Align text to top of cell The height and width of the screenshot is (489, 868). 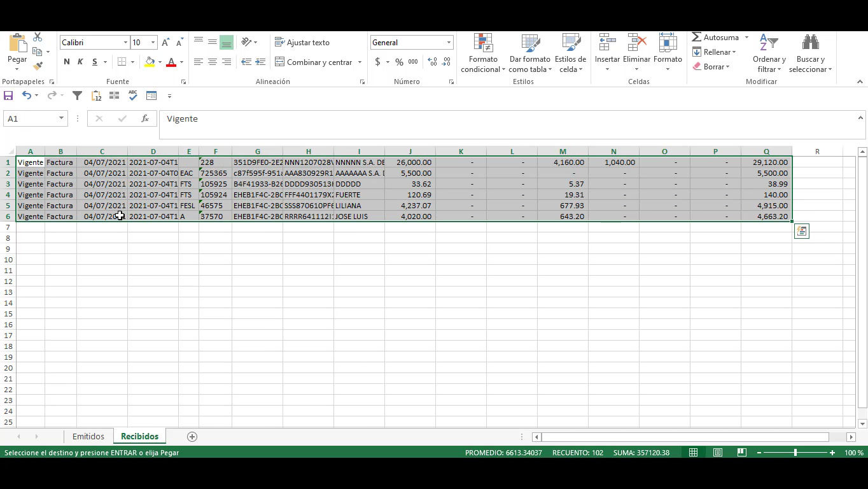coord(199,42)
